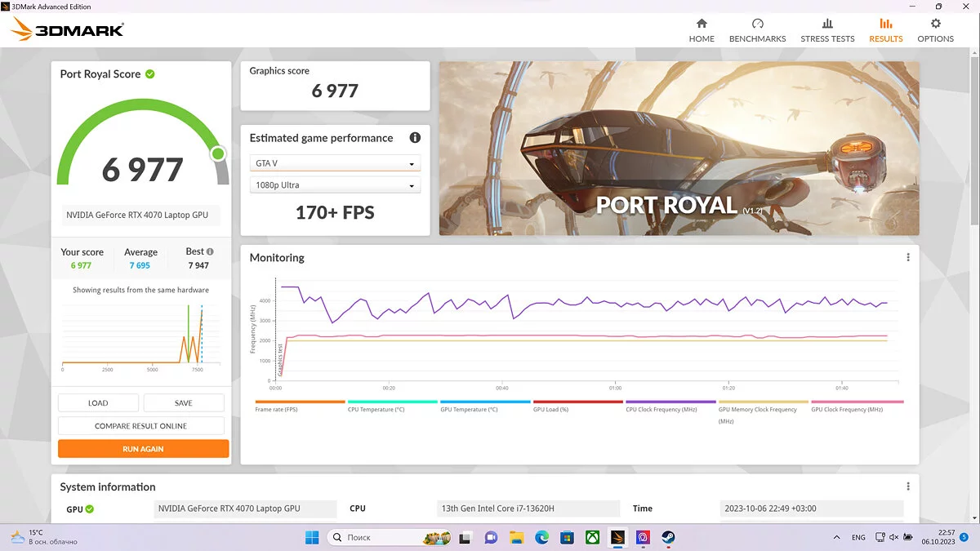Launch Steam from the taskbar
Viewport: 980px width, 551px height.
(x=667, y=537)
